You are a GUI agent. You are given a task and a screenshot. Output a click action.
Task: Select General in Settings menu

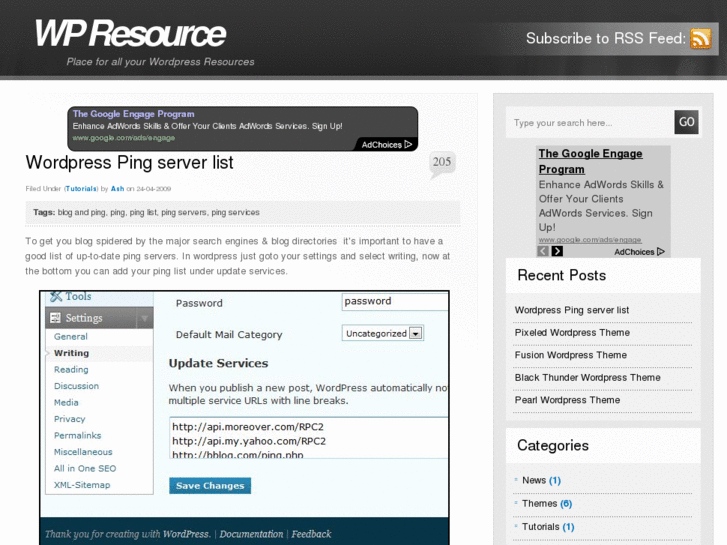click(x=70, y=337)
